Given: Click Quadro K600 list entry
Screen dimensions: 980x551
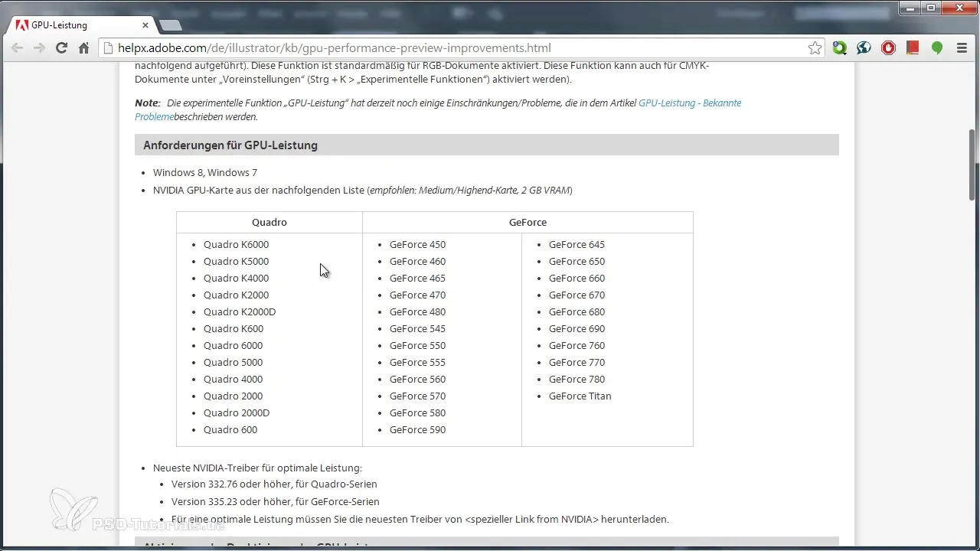Looking at the screenshot, I should click(x=233, y=329).
